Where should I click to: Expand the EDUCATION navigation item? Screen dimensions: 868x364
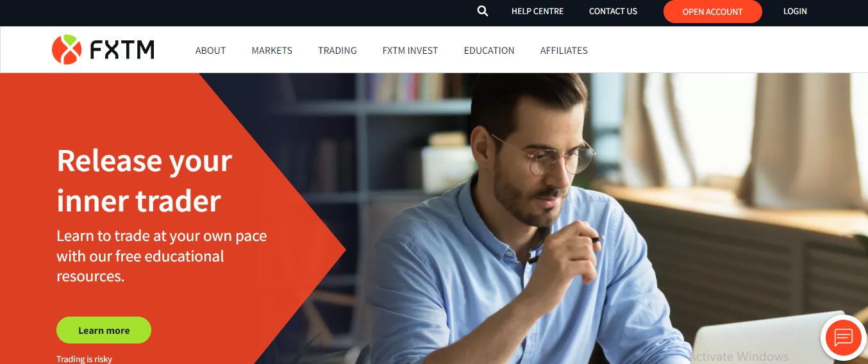[489, 51]
